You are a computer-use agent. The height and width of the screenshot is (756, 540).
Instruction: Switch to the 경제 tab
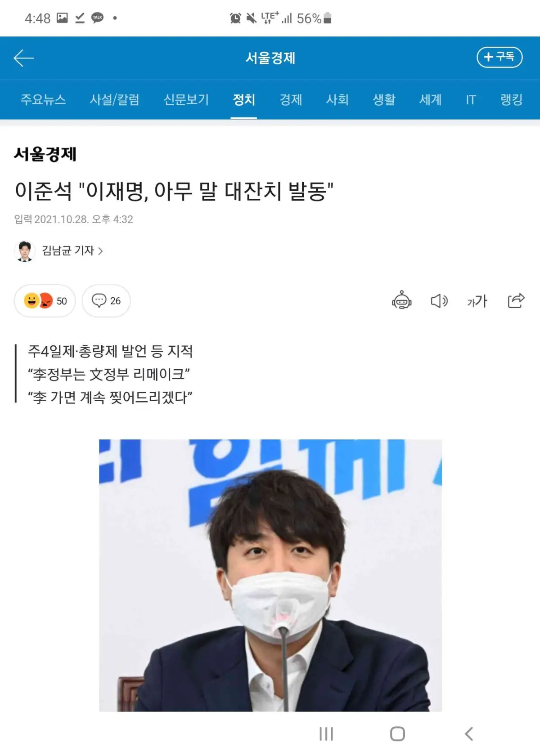tap(291, 99)
